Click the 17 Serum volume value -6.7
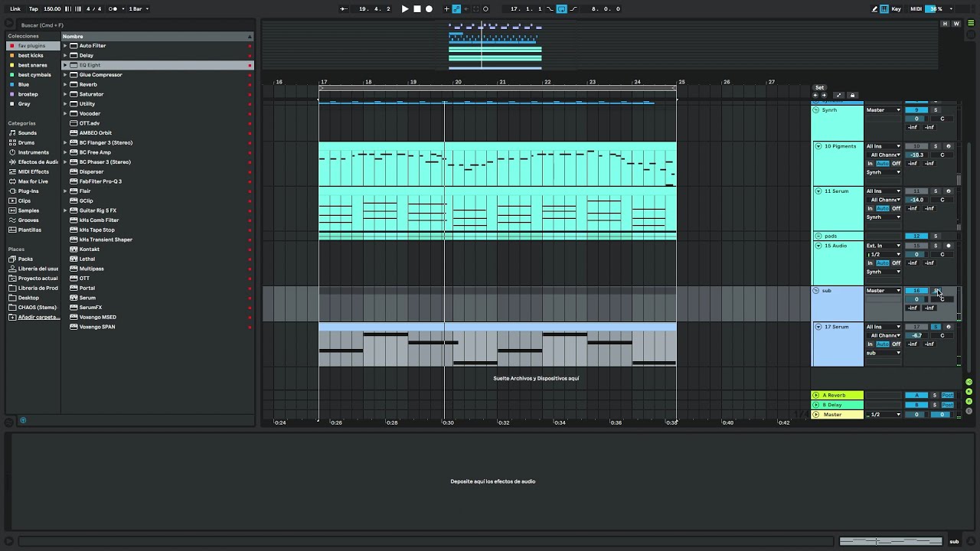Image resolution: width=980 pixels, height=551 pixels. click(916, 335)
